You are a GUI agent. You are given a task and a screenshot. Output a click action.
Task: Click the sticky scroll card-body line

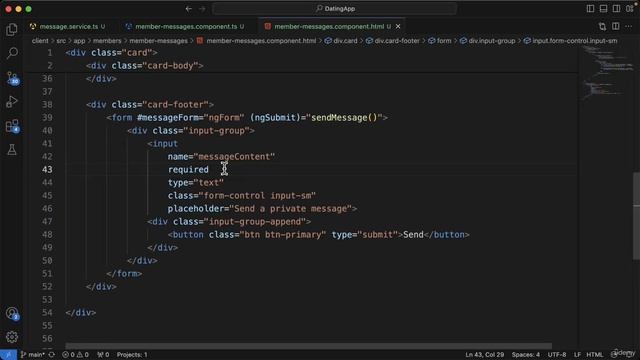tap(144, 66)
